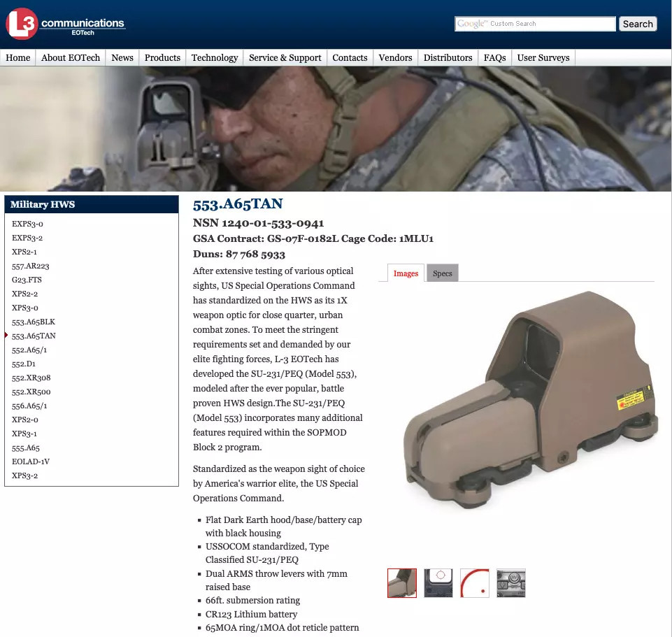
Task: Select the control buttons close-up thumbnail
Action: [511, 583]
